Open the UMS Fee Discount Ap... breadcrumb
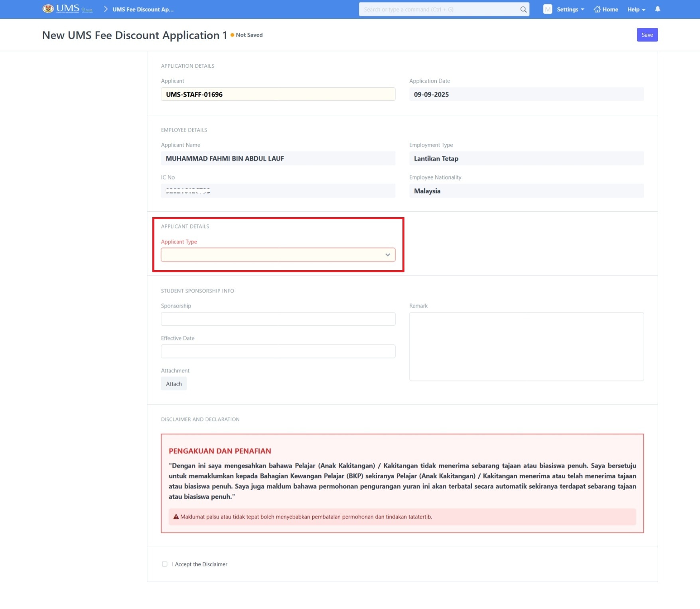 143,10
